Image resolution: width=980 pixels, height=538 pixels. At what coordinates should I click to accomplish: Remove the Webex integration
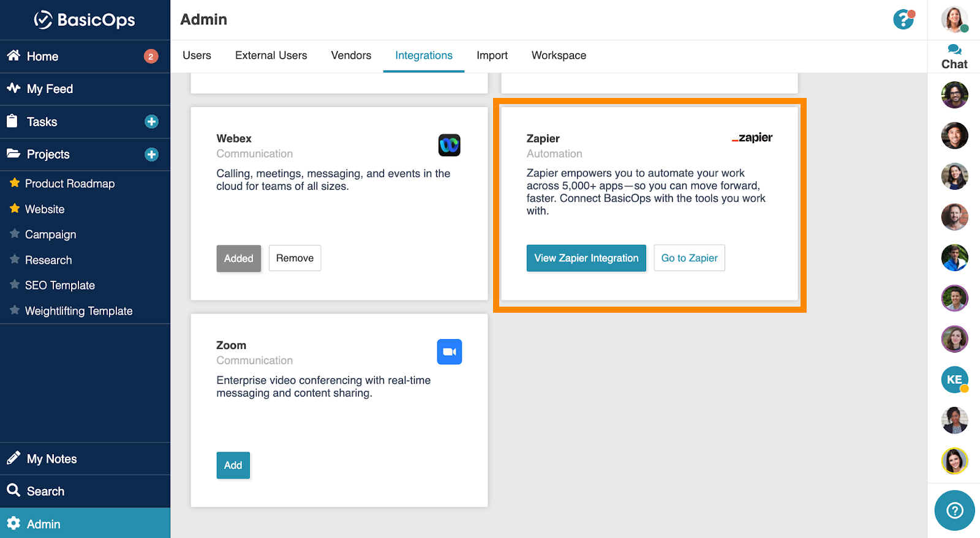[295, 258]
